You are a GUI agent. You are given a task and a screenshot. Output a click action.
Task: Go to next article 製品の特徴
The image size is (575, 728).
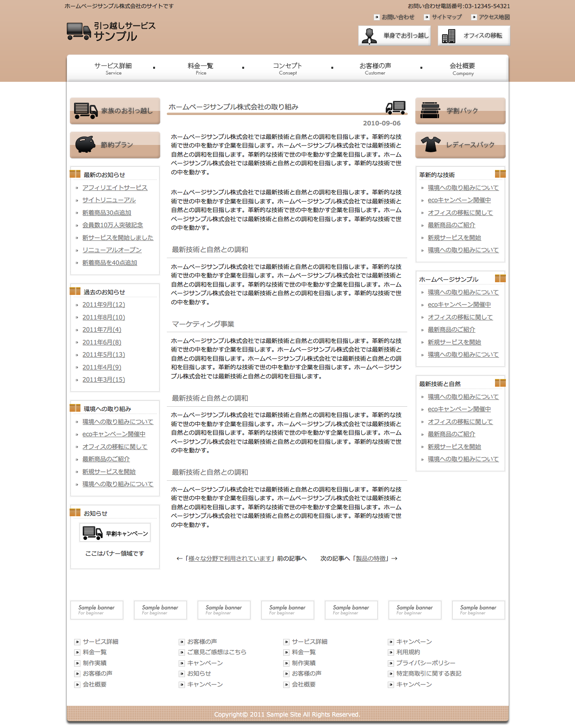[x=370, y=558]
